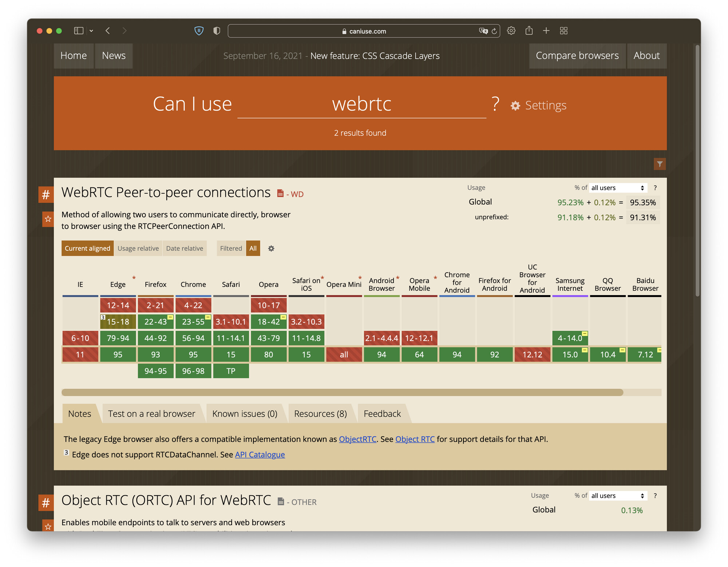Click the Opera 10-17 cell

click(x=269, y=305)
